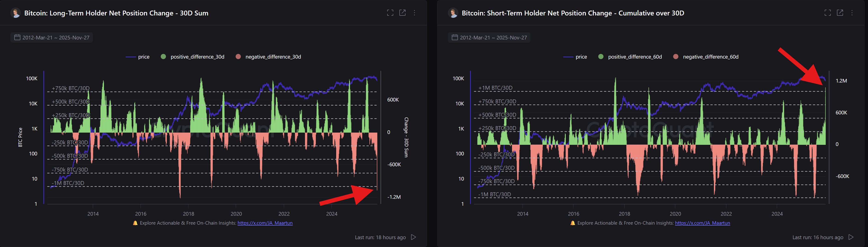Open three-dot menu on Long-Term Holder panel
The height and width of the screenshot is (247, 868).
click(x=414, y=13)
